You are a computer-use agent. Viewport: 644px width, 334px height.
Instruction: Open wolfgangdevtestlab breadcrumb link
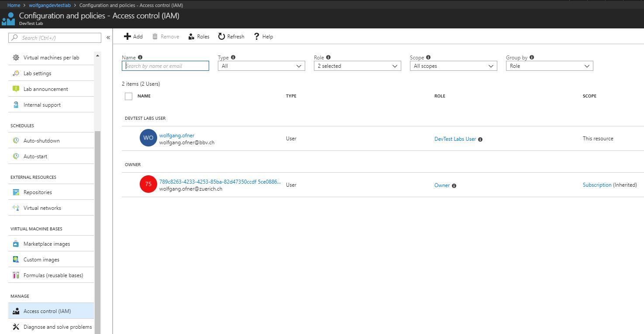point(49,5)
